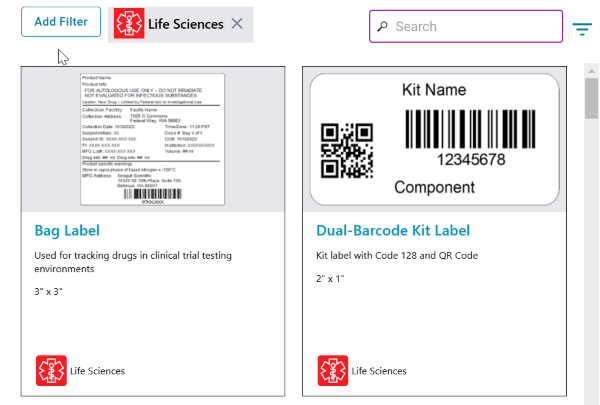600x405 pixels.
Task: Click the Add Filter button
Action: (x=61, y=22)
